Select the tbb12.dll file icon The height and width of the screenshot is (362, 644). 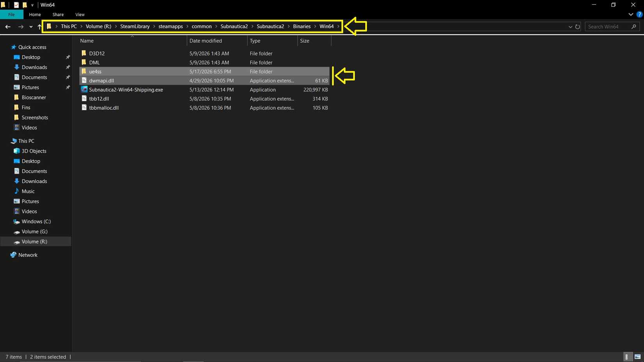tap(84, 98)
